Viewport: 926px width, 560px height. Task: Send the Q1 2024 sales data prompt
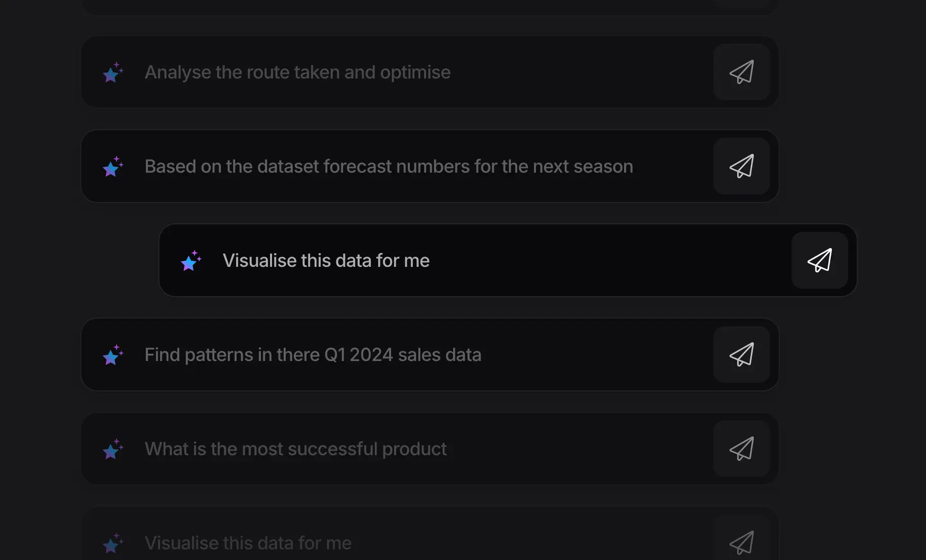pos(742,354)
